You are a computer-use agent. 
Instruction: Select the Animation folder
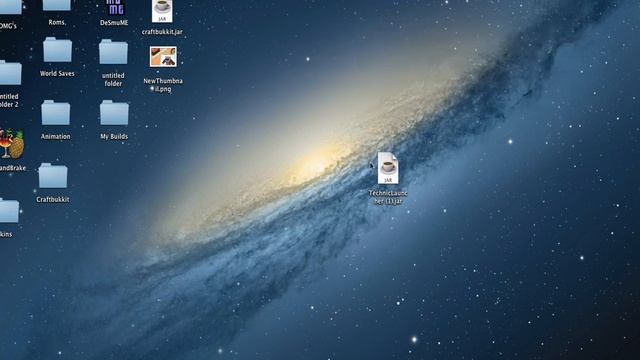tap(56, 112)
